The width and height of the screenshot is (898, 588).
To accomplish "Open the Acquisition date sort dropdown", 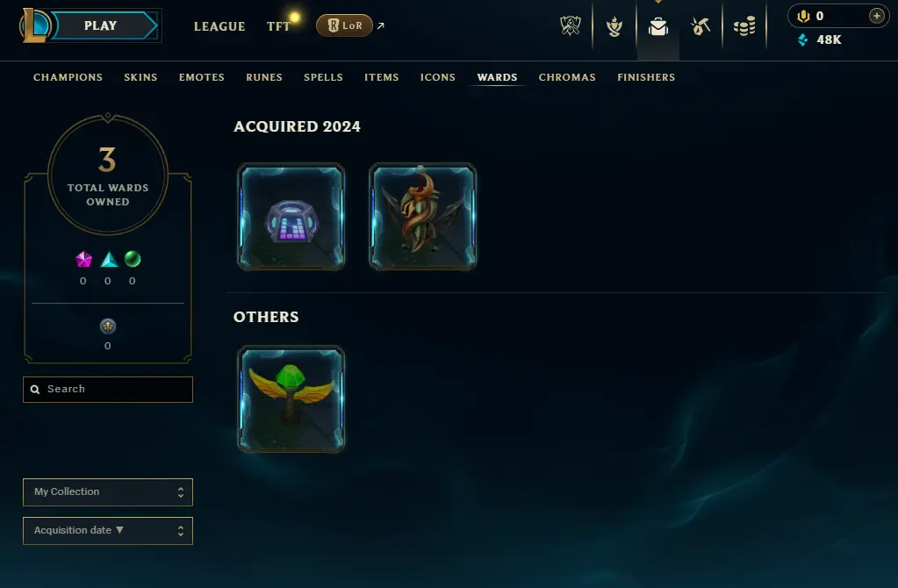I will pyautogui.click(x=108, y=531).
